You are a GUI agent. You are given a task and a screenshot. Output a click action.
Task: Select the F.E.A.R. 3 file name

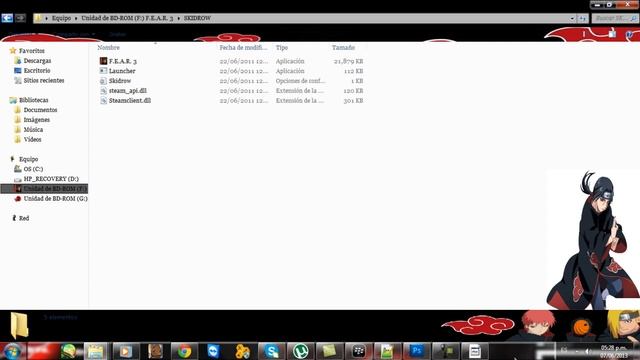122,61
